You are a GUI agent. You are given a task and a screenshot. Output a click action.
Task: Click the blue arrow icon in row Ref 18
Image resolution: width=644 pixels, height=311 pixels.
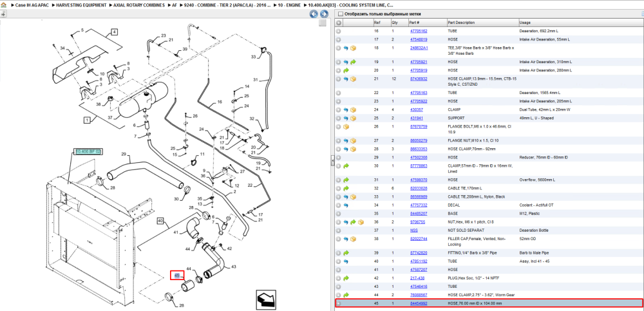coord(346,48)
